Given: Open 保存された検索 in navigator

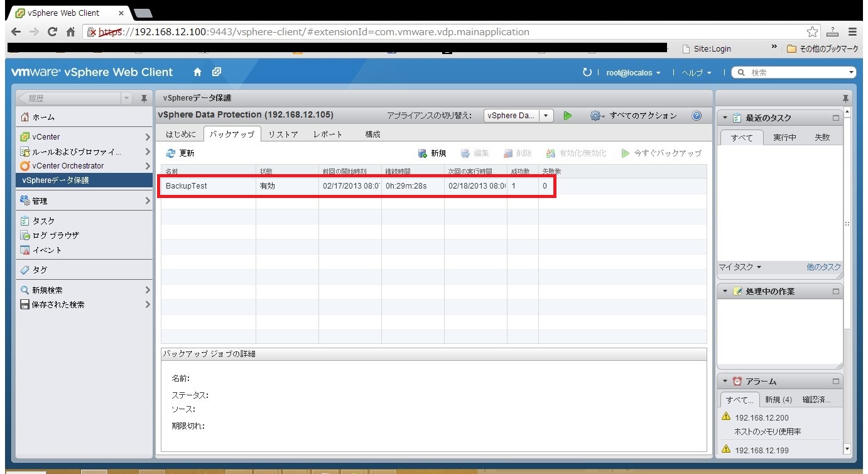Looking at the screenshot, I should point(84,305).
